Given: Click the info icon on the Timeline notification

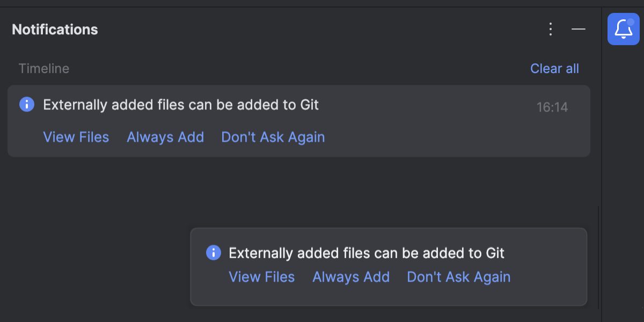Looking at the screenshot, I should pyautogui.click(x=26, y=104).
